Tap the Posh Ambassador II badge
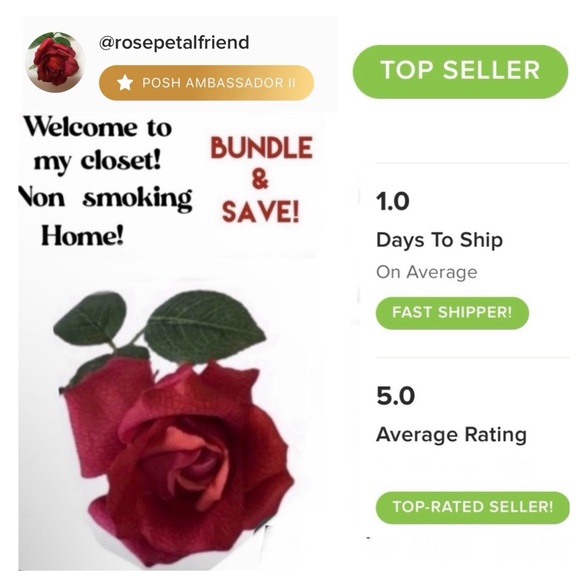This screenshot has height=580, width=580. click(206, 82)
